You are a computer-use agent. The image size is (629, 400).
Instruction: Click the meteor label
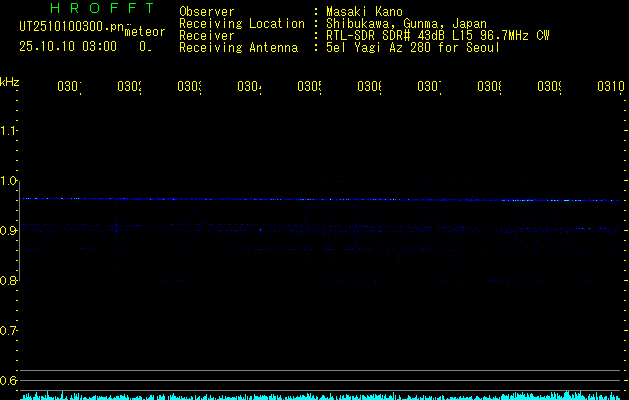pyautogui.click(x=145, y=32)
